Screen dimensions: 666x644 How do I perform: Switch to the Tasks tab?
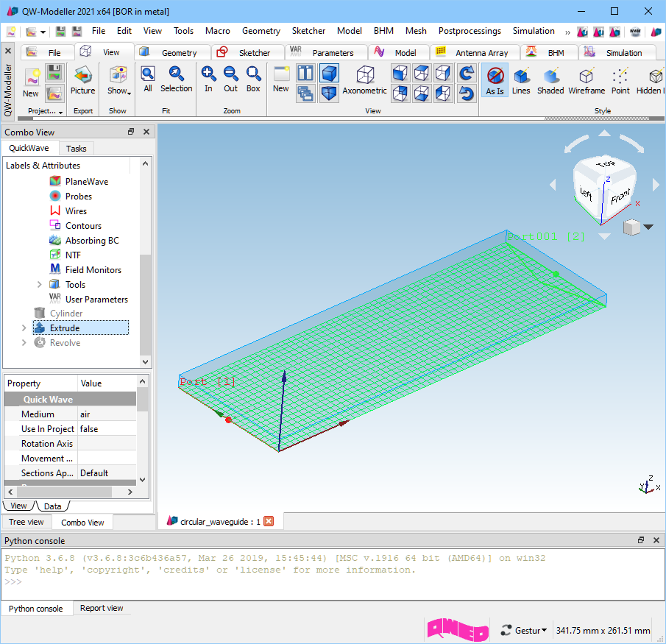pos(76,148)
